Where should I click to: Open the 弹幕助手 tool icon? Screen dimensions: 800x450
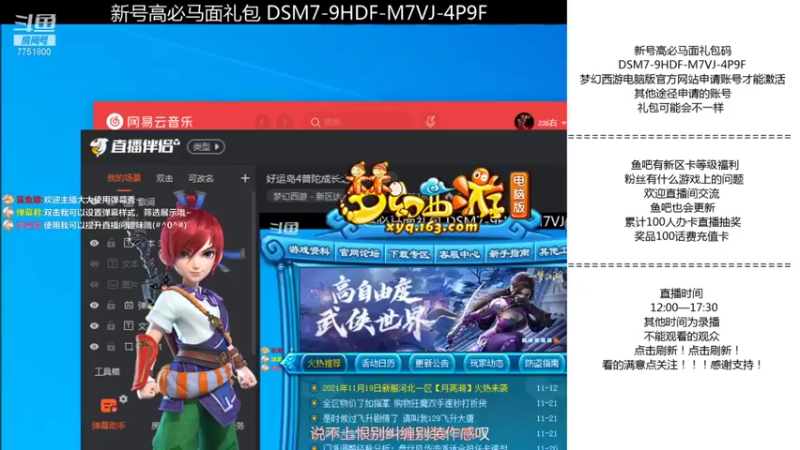[x=109, y=406]
